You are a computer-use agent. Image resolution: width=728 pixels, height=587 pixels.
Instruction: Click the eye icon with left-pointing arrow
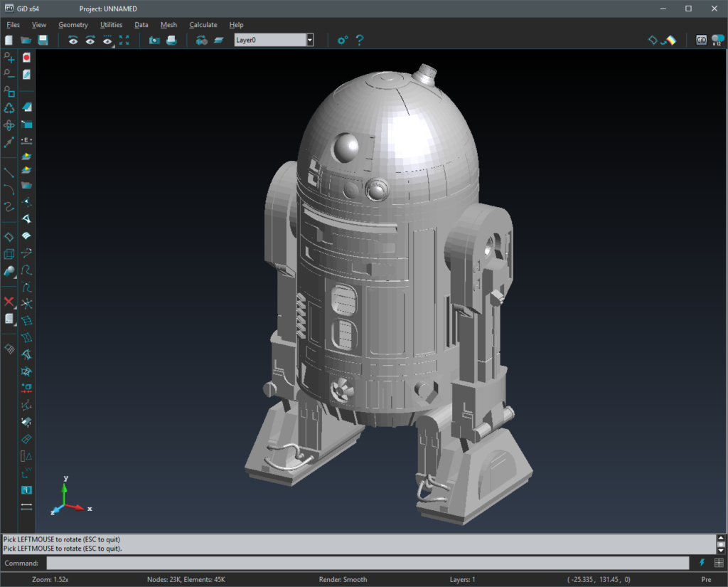click(x=73, y=41)
